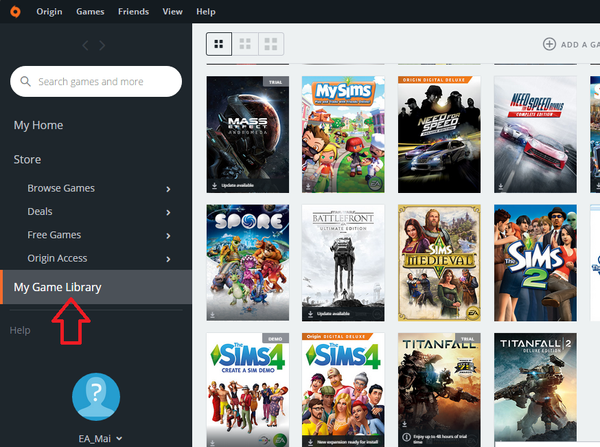Expand the Browse Games submenu
Image resolution: width=600 pixels, height=447 pixels.
coord(168,189)
